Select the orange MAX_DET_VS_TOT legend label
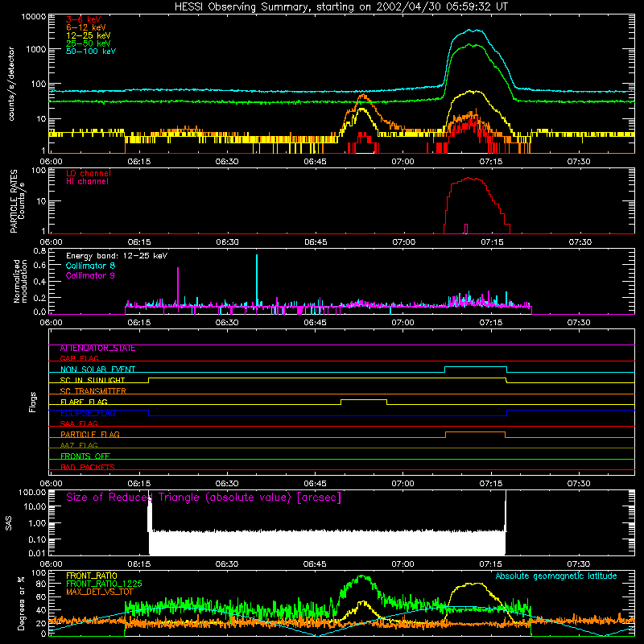Screen dimensions: 644x644 pos(99,592)
